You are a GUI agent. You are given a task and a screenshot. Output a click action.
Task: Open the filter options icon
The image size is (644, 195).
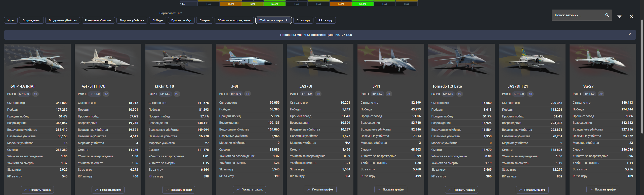pyautogui.click(x=619, y=16)
